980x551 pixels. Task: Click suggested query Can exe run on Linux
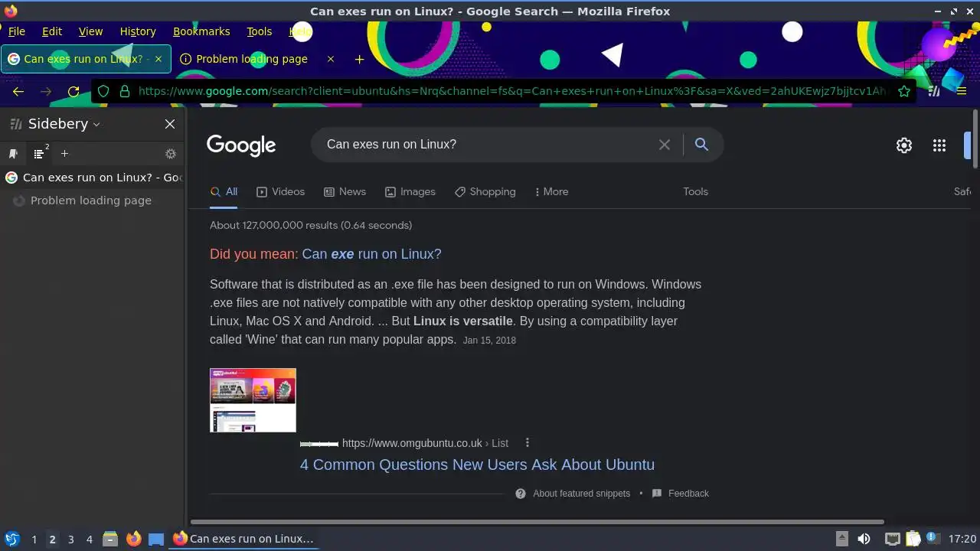371,254
